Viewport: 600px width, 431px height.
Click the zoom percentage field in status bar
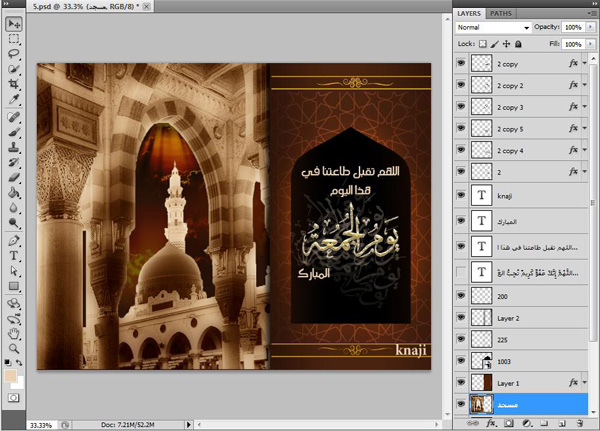tap(42, 424)
